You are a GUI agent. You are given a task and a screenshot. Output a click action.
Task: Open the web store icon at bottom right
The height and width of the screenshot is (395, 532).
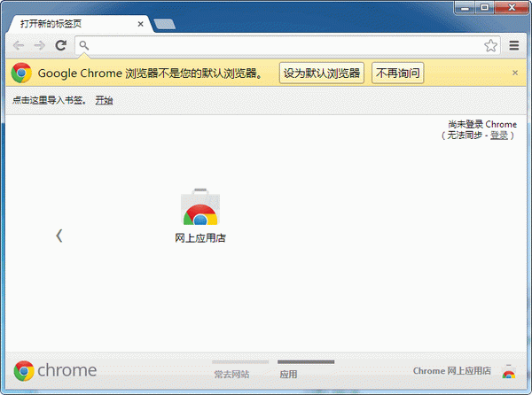click(x=509, y=371)
